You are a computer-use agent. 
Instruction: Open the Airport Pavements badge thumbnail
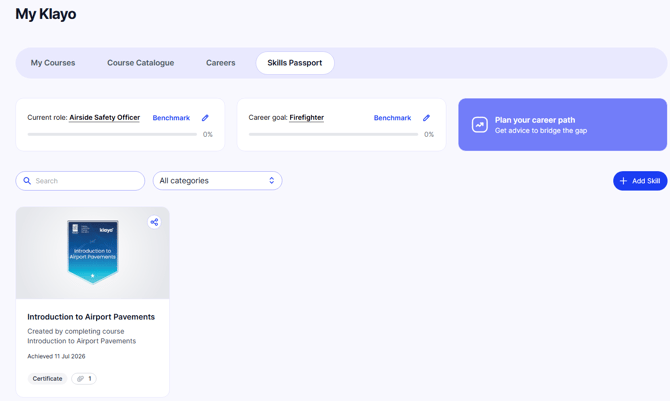tap(93, 253)
